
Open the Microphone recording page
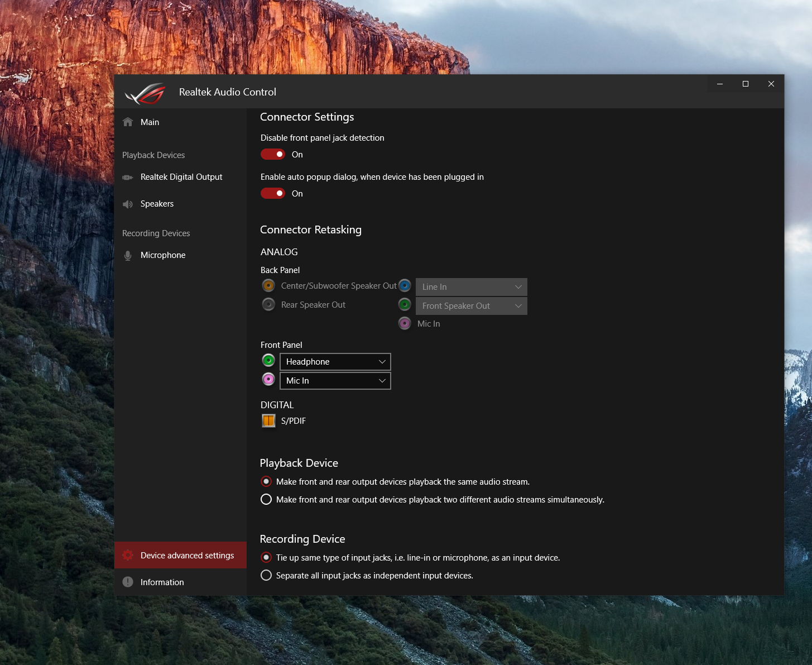tap(180, 255)
